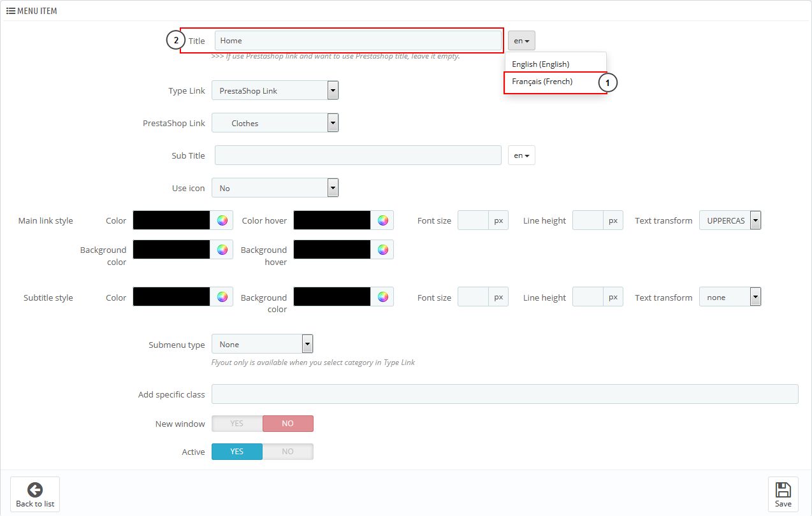Screen dimensions: 812x516
Task: Open Main link Background color picker icon
Action: [x=222, y=250]
